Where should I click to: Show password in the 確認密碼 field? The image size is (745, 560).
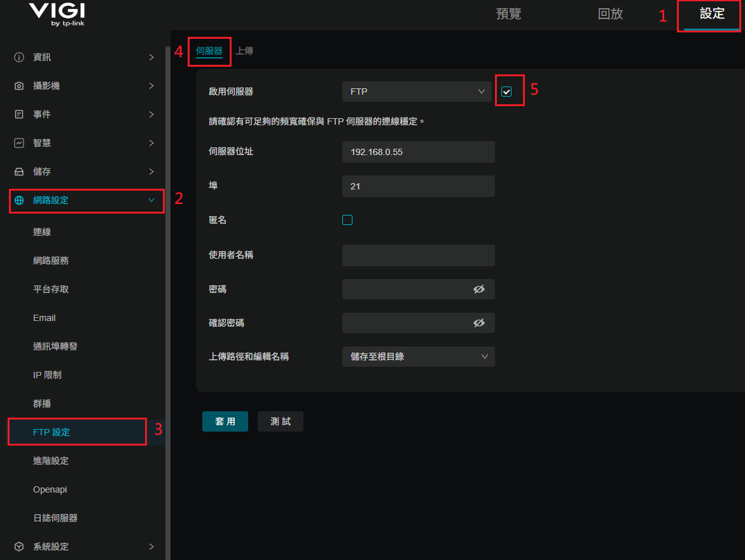(479, 323)
